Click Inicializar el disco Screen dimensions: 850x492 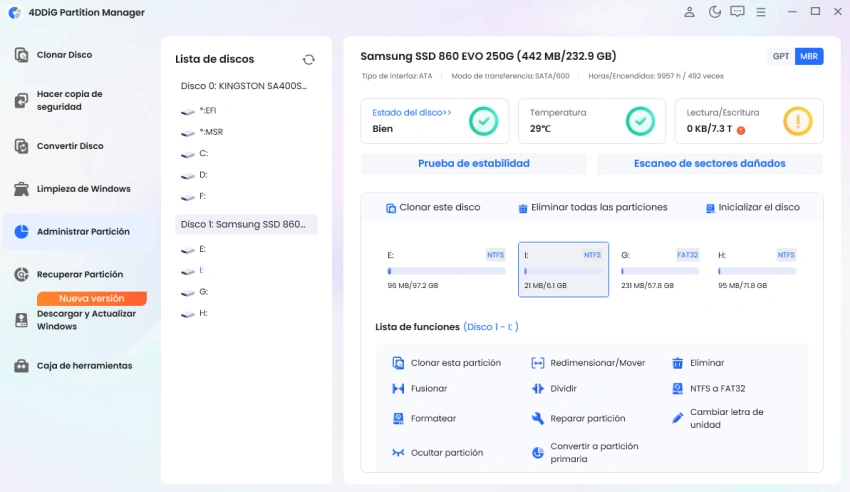(752, 208)
